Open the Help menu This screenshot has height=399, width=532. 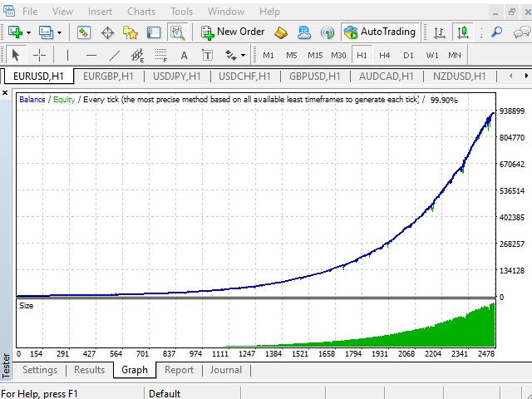coord(269,12)
